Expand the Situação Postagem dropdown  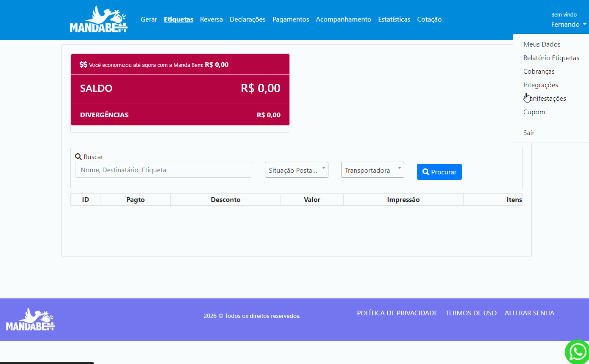tap(296, 170)
